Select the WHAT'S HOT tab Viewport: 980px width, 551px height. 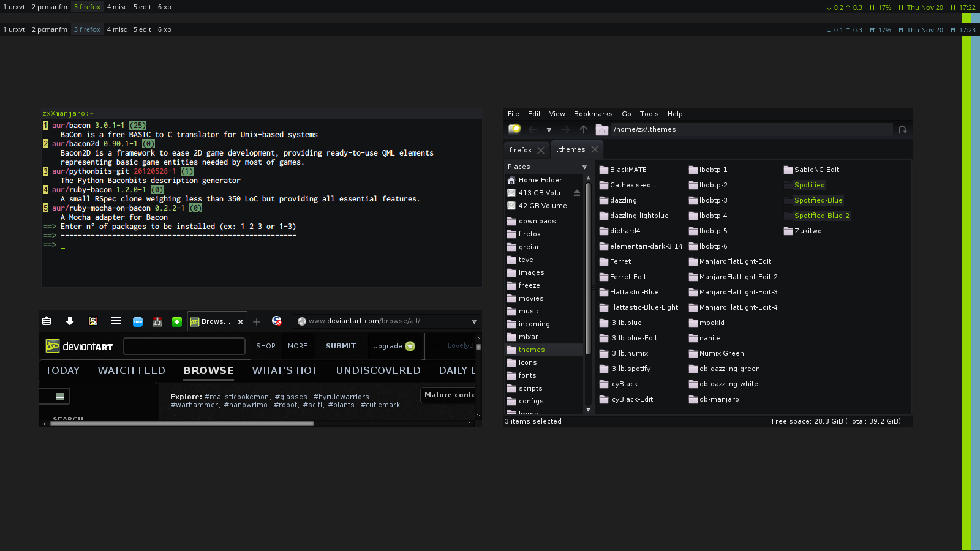[x=285, y=370]
